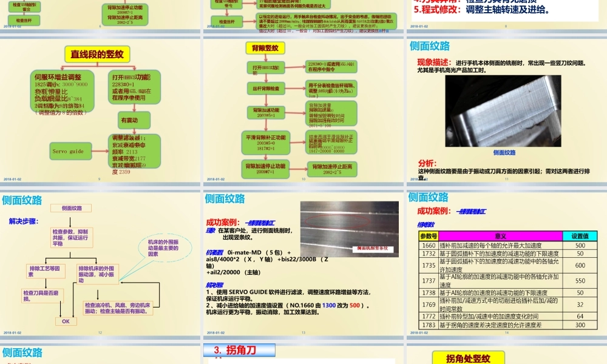This screenshot has height=364, width=607.
Task: Click the 设置值 table header
Action: 580,236
